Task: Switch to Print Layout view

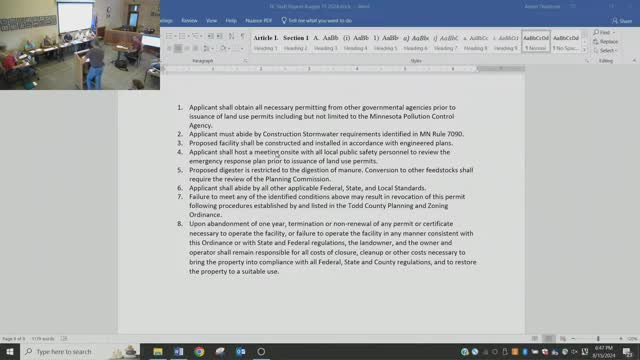Action: click(x=549, y=338)
